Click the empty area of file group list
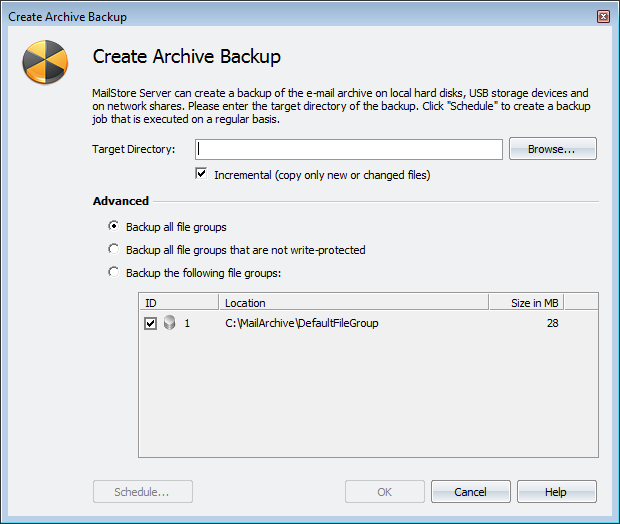Screen dimensions: 620x524 click(367, 400)
